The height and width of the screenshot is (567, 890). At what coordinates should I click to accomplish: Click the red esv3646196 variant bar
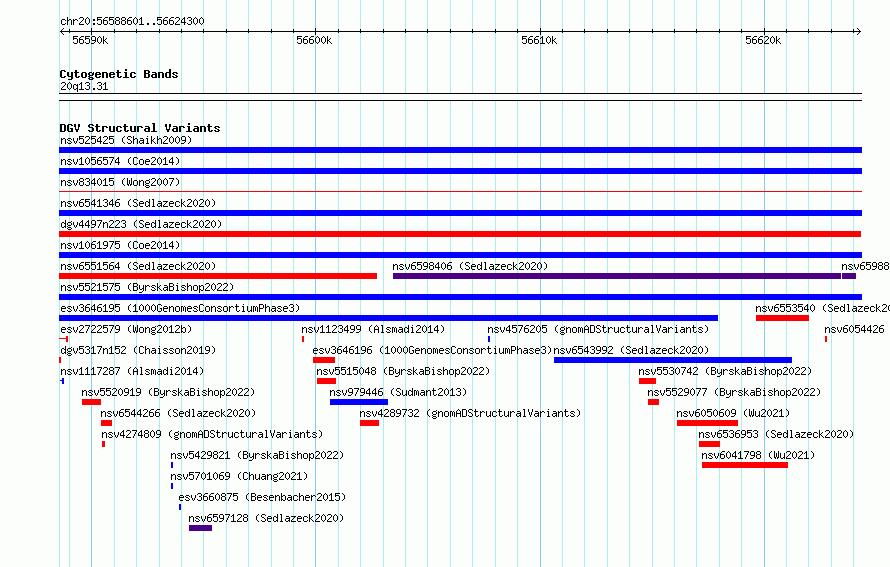tap(324, 360)
